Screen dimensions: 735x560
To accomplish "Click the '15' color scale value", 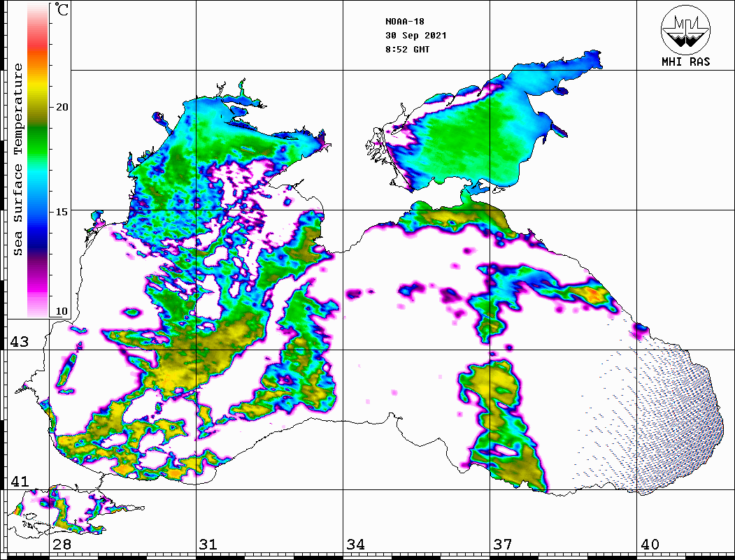I will pos(62,212).
